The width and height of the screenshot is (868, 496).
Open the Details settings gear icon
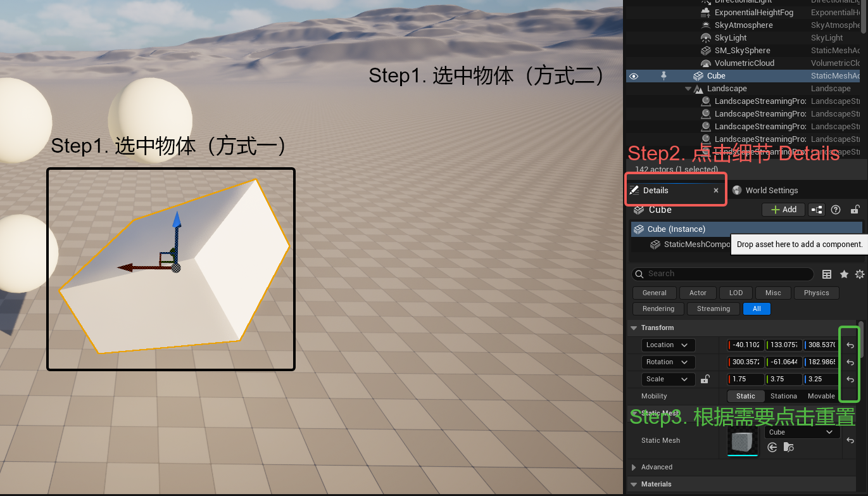point(860,274)
